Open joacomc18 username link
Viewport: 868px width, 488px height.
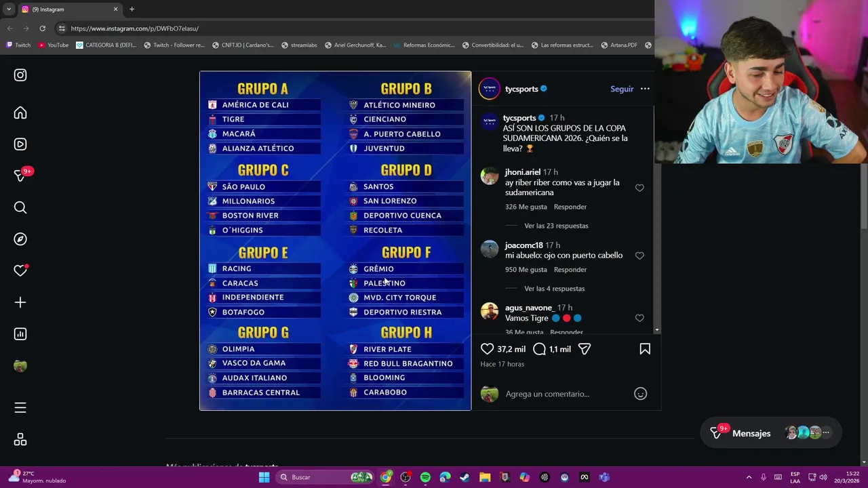click(x=524, y=245)
